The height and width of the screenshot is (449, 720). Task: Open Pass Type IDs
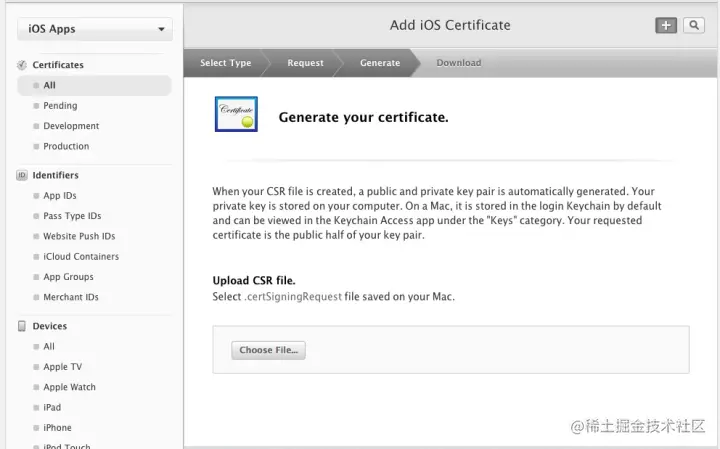pyautogui.click(x=72, y=216)
